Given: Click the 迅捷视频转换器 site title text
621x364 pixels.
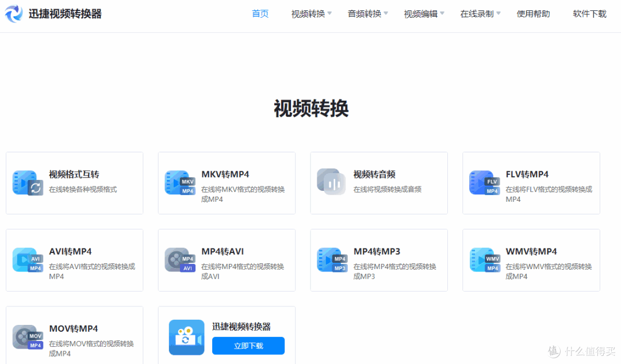Looking at the screenshot, I should pos(65,14).
